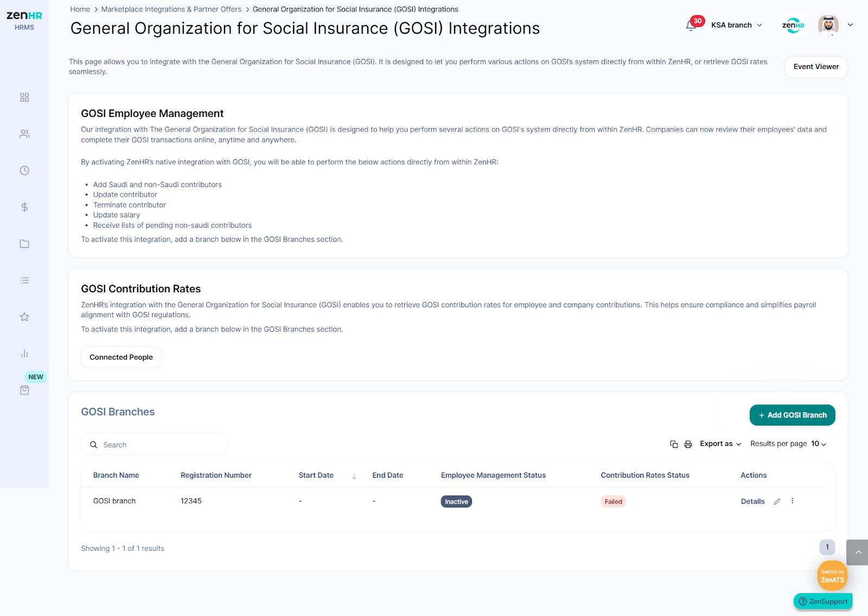Screen dimensions: 868x616
Task: Click the search magnifier icon
Action: [x=93, y=445]
